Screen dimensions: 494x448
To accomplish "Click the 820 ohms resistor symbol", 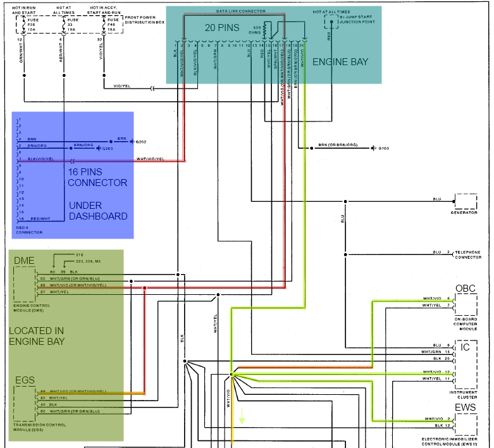I will 267,29.
